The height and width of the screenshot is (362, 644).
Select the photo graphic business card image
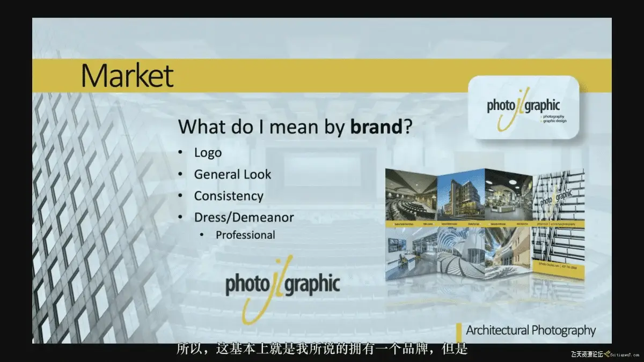[x=523, y=108]
